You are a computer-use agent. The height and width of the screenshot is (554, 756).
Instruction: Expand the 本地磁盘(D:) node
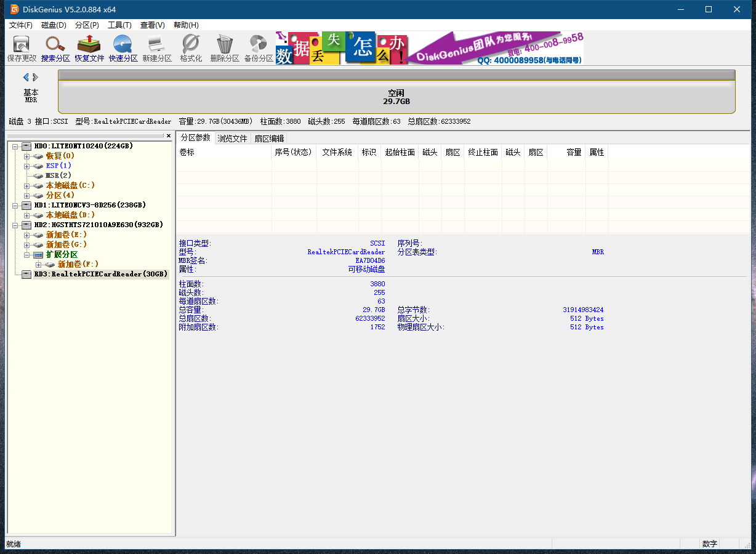click(x=26, y=215)
